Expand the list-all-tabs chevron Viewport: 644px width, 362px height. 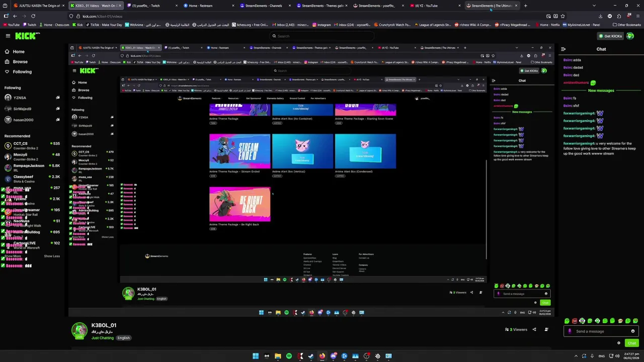[x=594, y=6]
